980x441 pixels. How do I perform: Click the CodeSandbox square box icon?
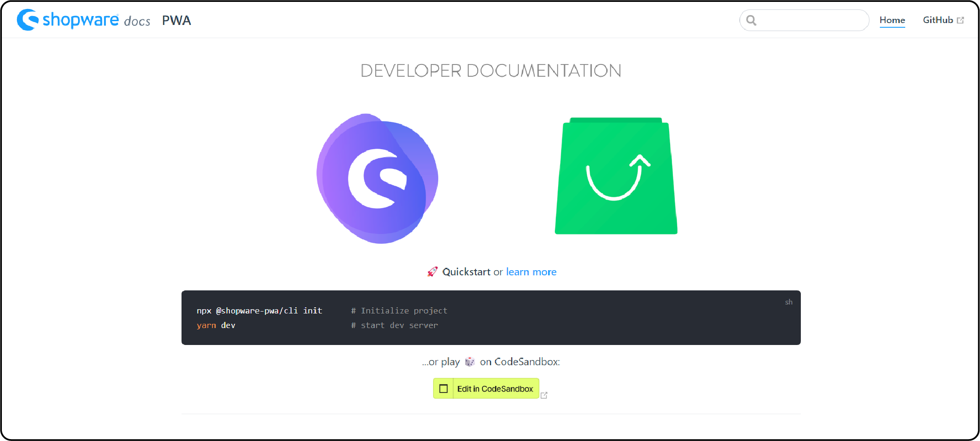click(443, 389)
